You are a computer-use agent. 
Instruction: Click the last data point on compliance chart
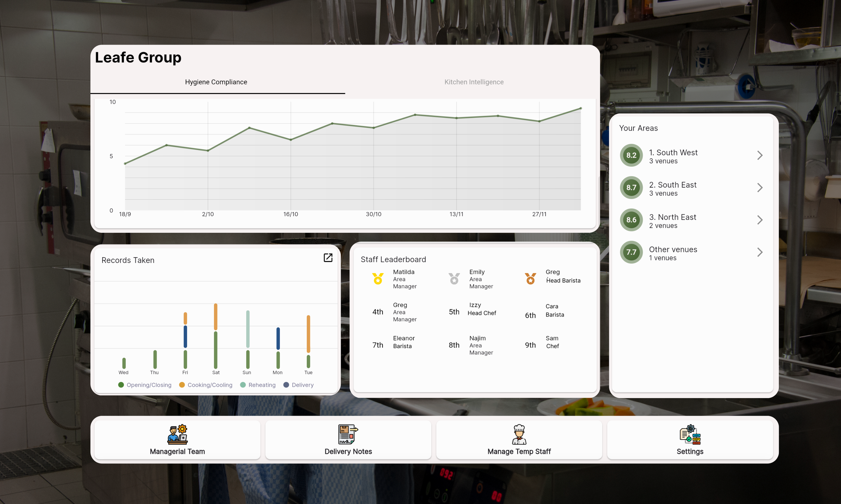[x=581, y=108]
